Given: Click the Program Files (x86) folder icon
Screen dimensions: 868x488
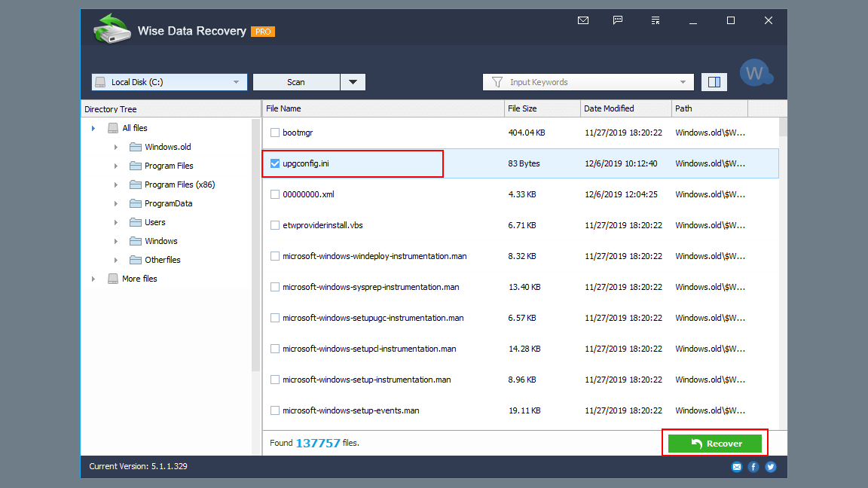Looking at the screenshot, I should [135, 185].
